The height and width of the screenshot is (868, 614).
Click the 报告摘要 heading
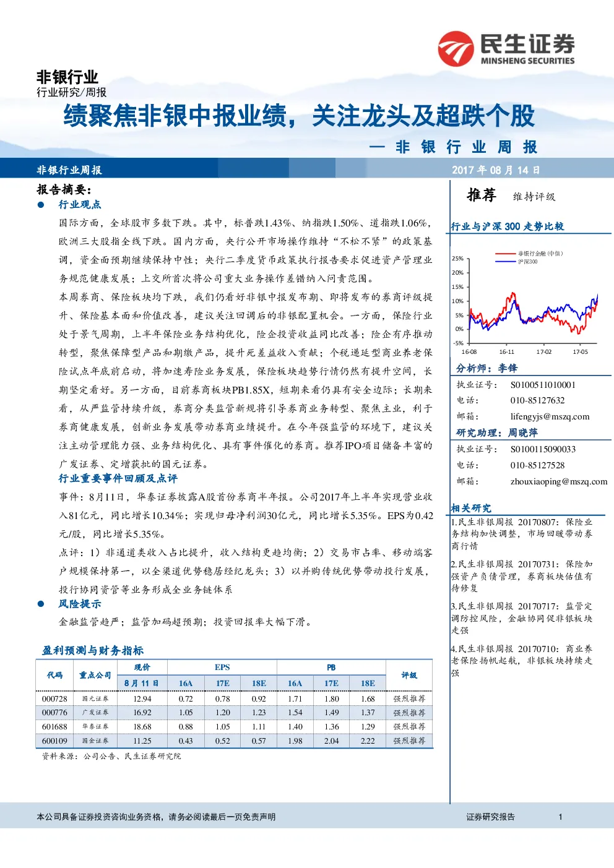point(64,189)
